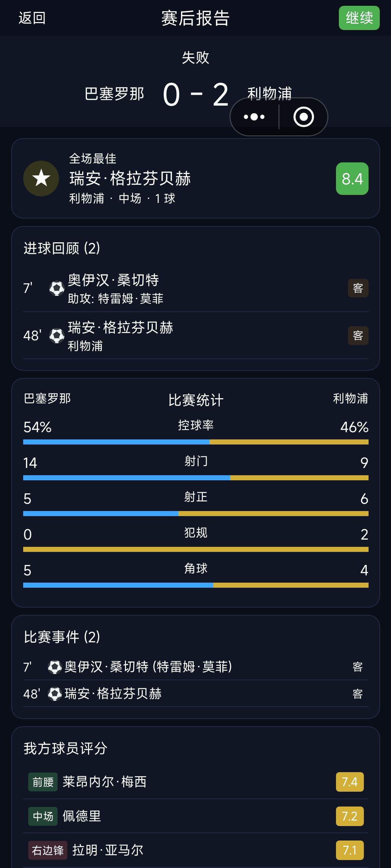
Task: Open 莱昂内尔·梅西 player rating row
Action: pyautogui.click(x=196, y=782)
